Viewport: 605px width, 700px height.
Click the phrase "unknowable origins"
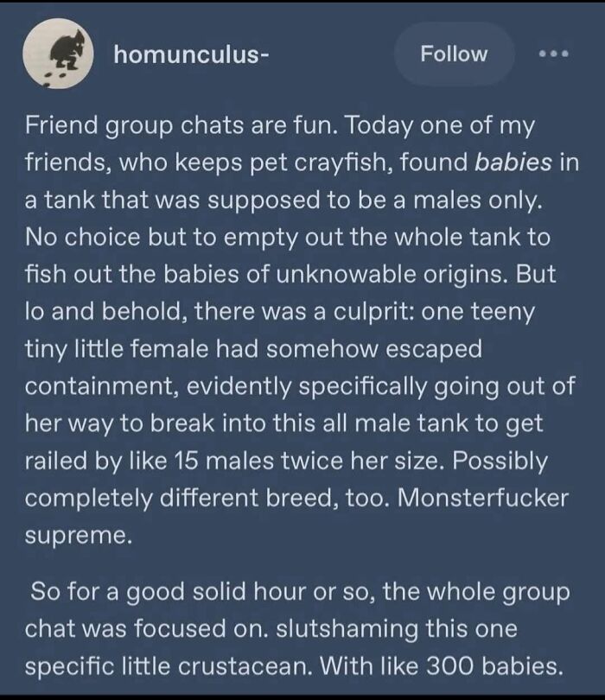(392, 275)
